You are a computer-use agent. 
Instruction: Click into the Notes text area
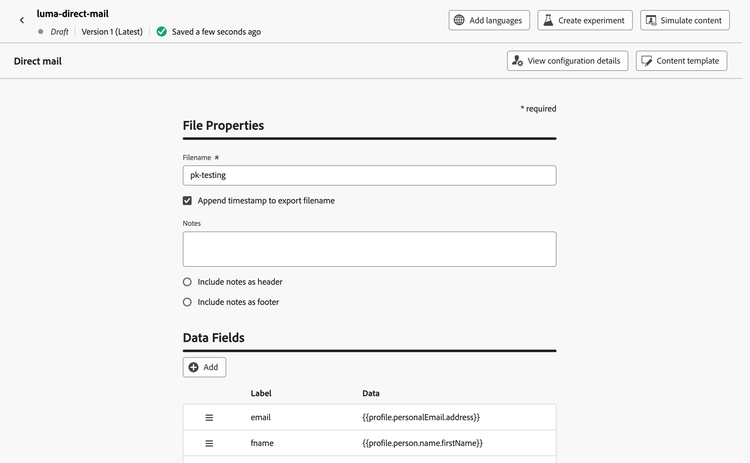[369, 249]
